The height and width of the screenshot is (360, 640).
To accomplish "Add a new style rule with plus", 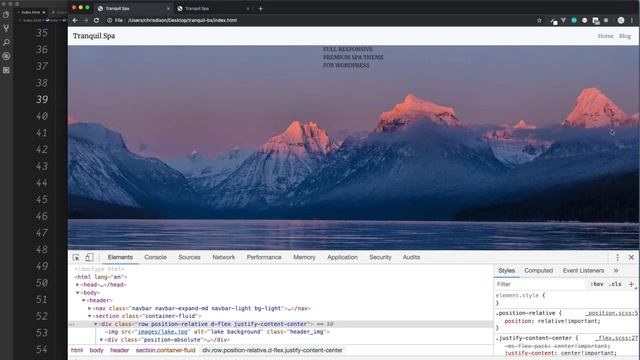I will tap(631, 284).
